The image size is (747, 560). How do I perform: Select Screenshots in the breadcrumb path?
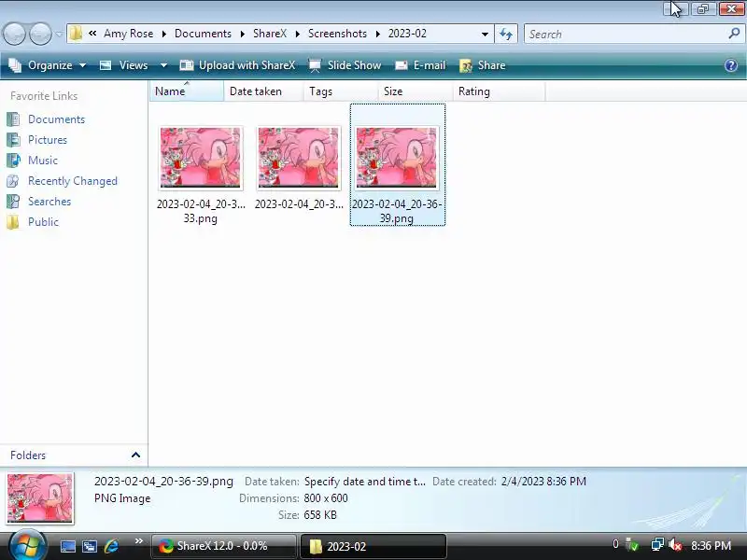(x=337, y=34)
